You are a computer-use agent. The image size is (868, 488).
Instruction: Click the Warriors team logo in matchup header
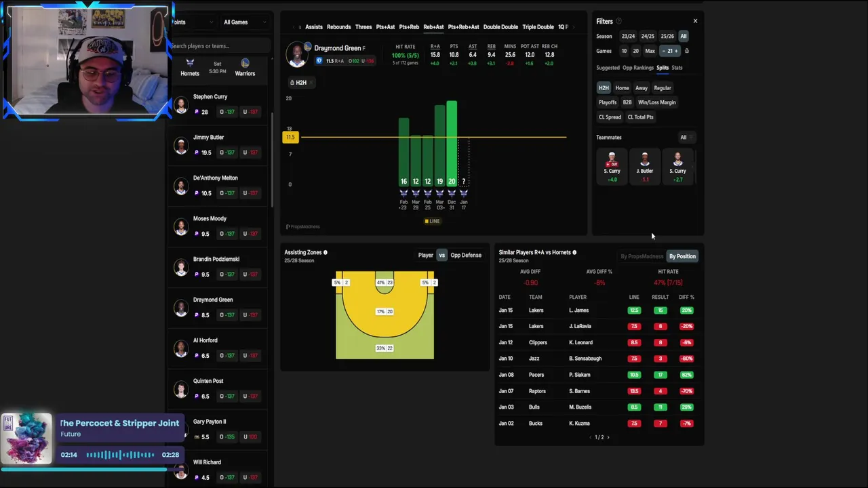click(x=245, y=63)
